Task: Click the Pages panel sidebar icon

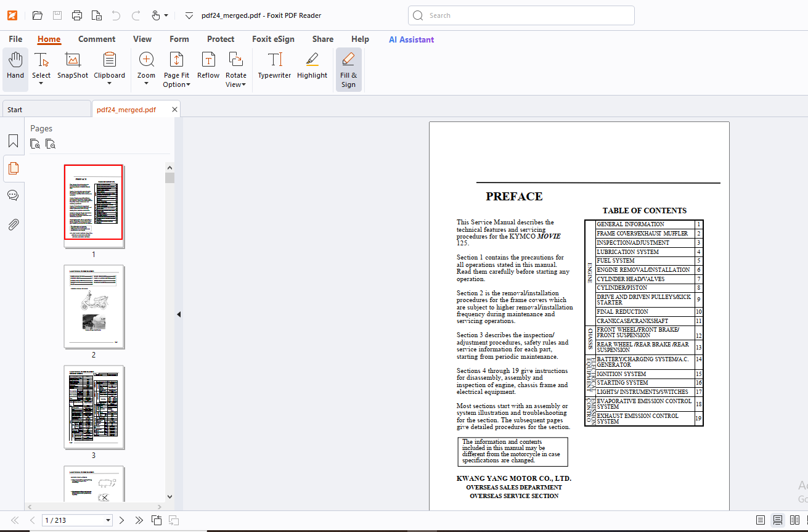Action: tap(13, 168)
